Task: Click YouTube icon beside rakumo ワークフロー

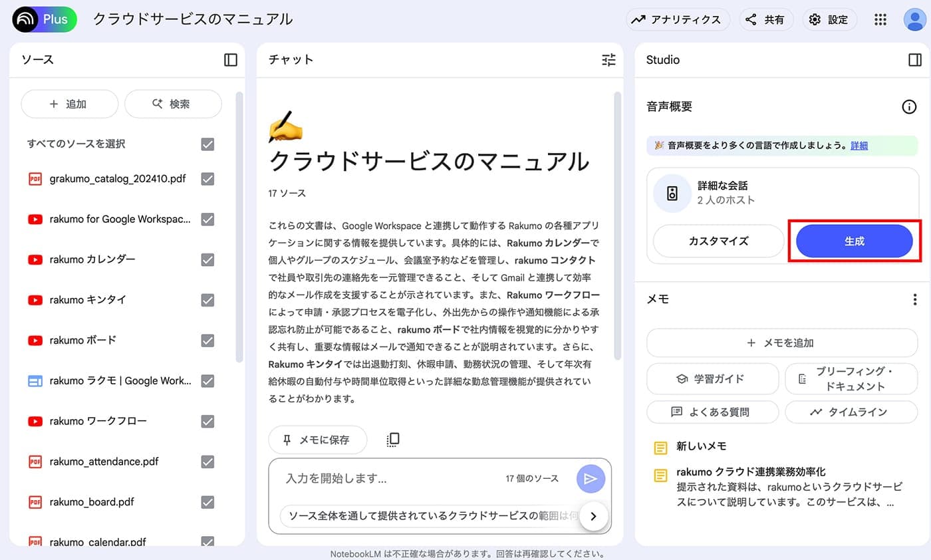Action: click(x=35, y=421)
